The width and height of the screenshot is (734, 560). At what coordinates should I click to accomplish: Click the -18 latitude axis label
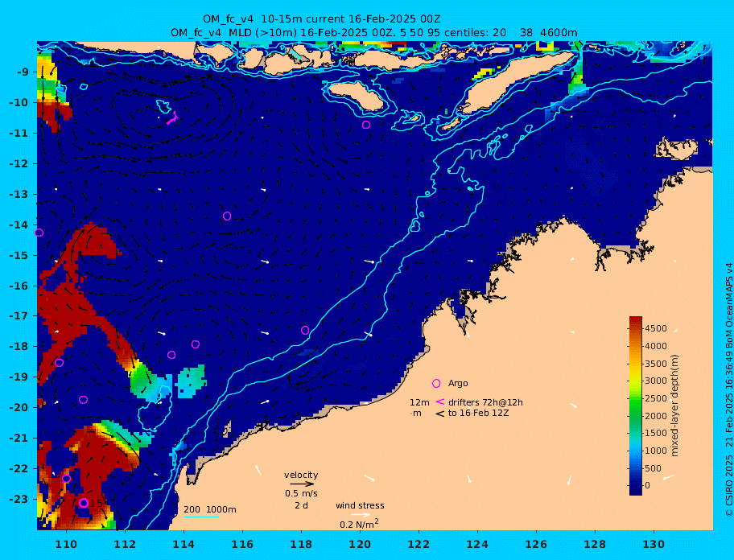click(x=19, y=347)
